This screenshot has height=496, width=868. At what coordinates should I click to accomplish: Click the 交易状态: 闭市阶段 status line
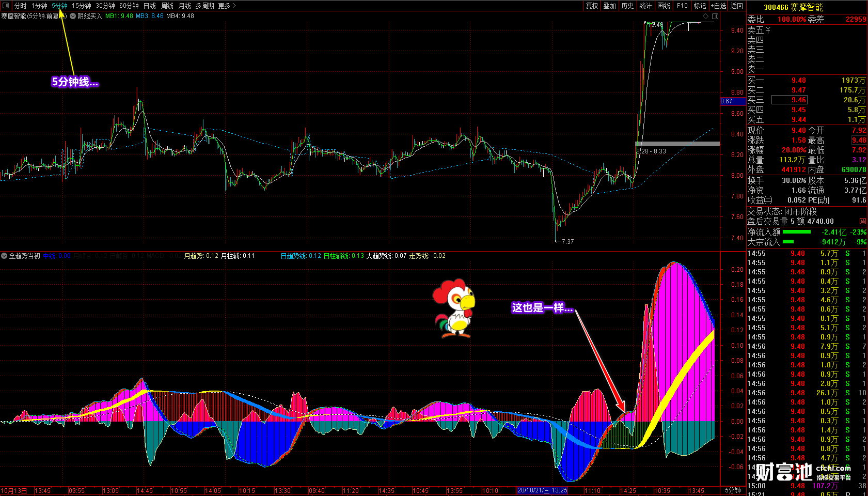tap(782, 211)
